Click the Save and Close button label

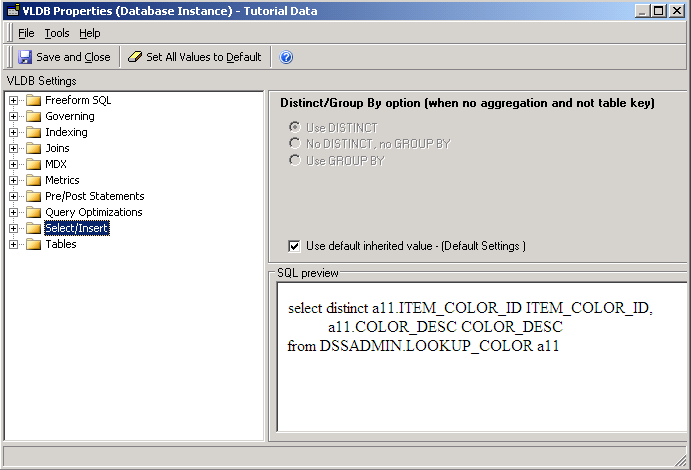click(73, 57)
